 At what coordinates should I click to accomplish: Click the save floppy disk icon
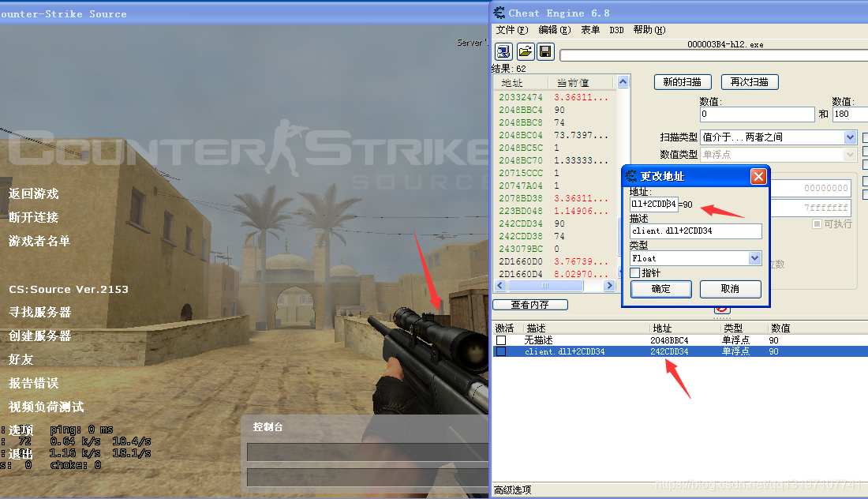(x=546, y=52)
